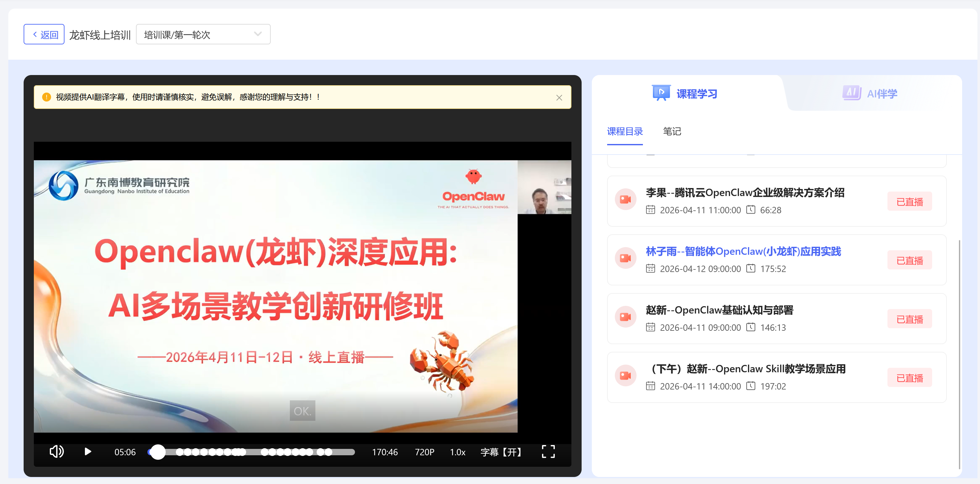
Task: Open the 1.0x playback speed selector
Action: pyautogui.click(x=457, y=452)
